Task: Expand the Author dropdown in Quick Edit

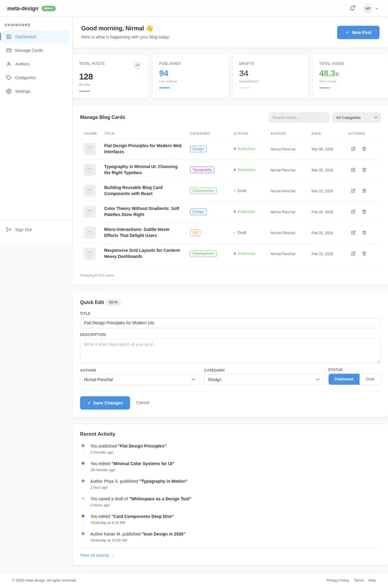Action: coord(139,379)
